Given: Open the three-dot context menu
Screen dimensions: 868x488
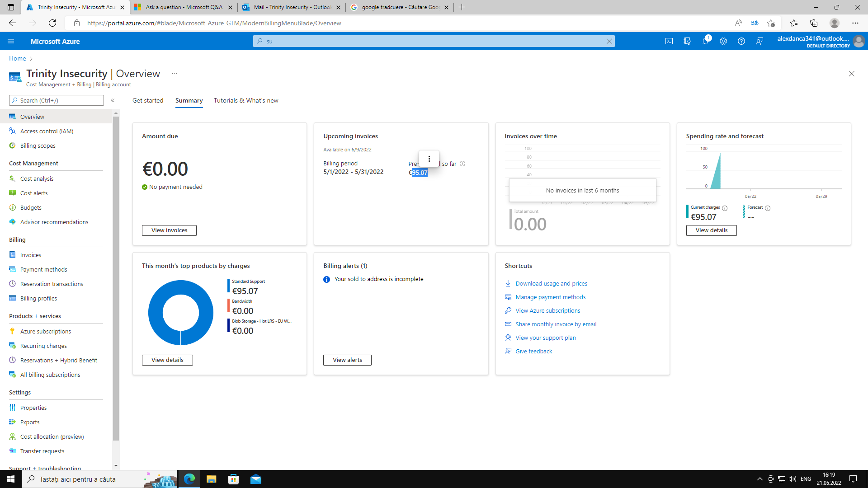Looking at the screenshot, I should pos(429,159).
